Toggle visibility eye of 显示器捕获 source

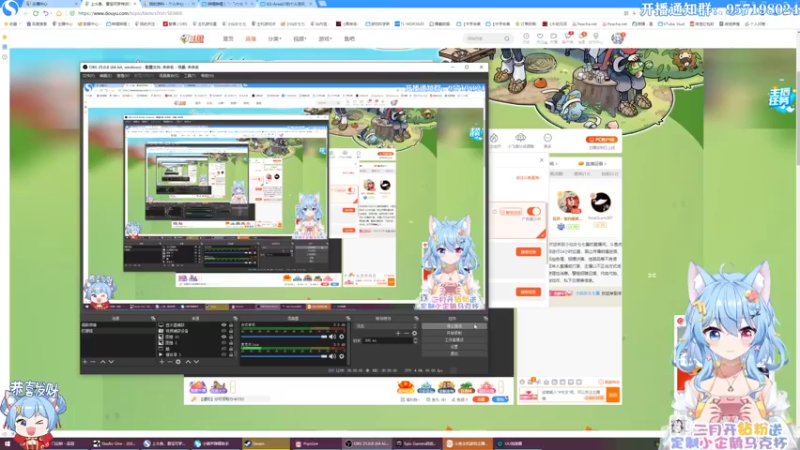click(223, 325)
